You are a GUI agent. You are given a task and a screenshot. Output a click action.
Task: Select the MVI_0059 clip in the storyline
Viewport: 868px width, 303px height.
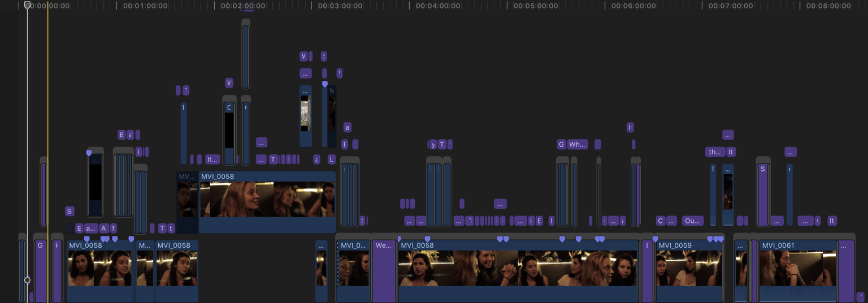689,271
